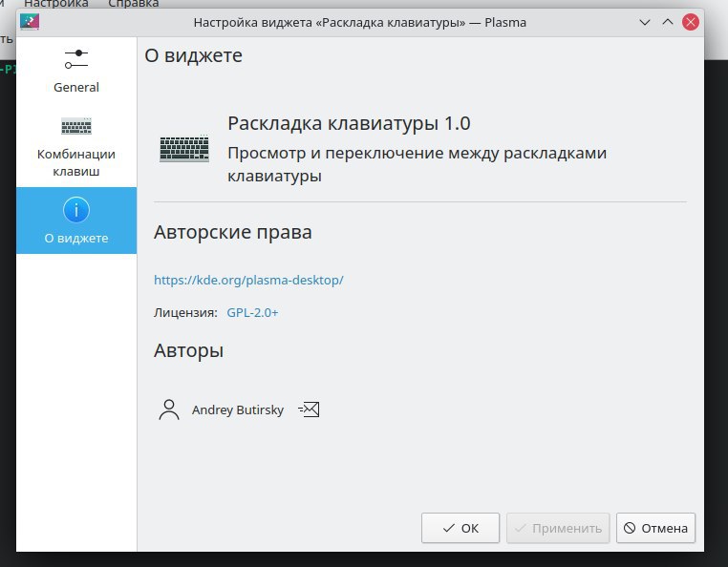The width and height of the screenshot is (728, 567).
Task: Click the Авторы heading
Action: pos(188,350)
